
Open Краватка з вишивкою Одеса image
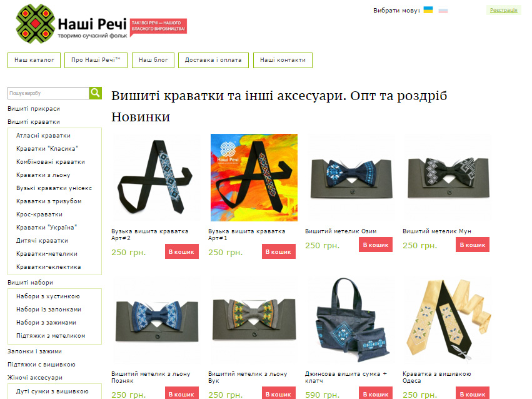tap(448, 320)
